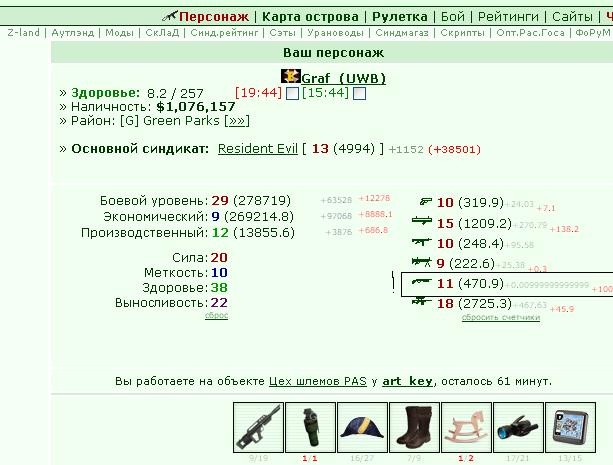Open art_key player link
The width and height of the screenshot is (613, 465).
pos(407,381)
